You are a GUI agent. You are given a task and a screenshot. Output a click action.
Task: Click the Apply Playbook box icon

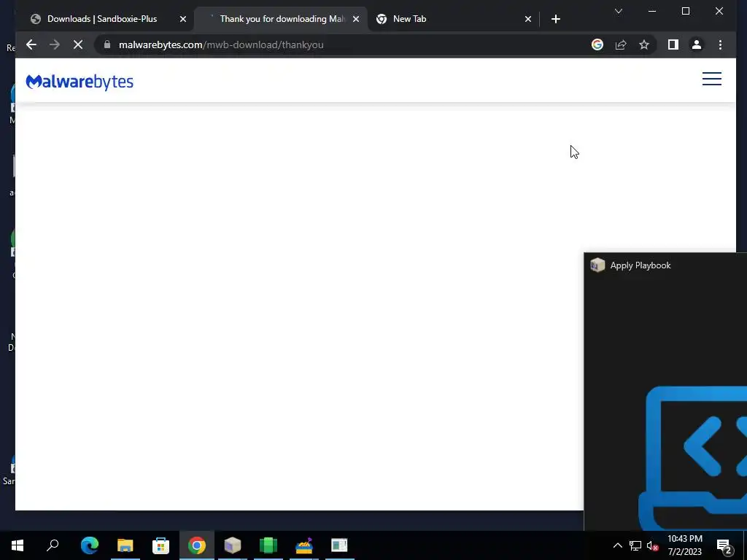point(597,265)
